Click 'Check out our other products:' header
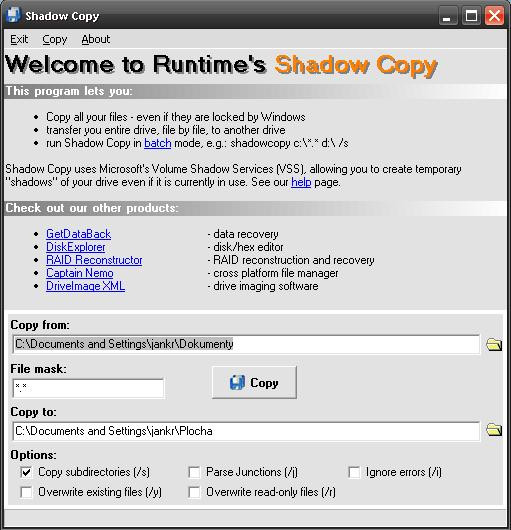Viewport: 511px width, 530px height. pos(92,208)
